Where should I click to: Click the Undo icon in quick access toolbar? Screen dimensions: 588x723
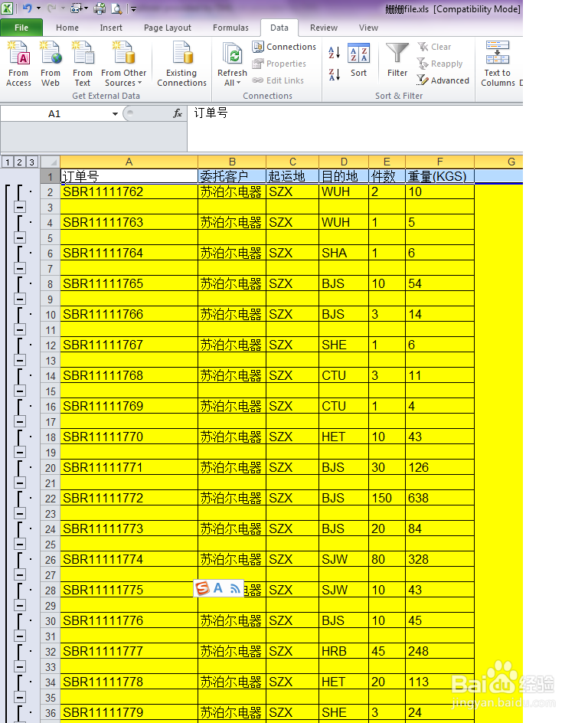28,8
